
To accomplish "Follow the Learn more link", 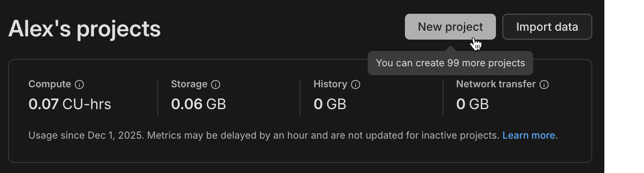I will coord(528,135).
